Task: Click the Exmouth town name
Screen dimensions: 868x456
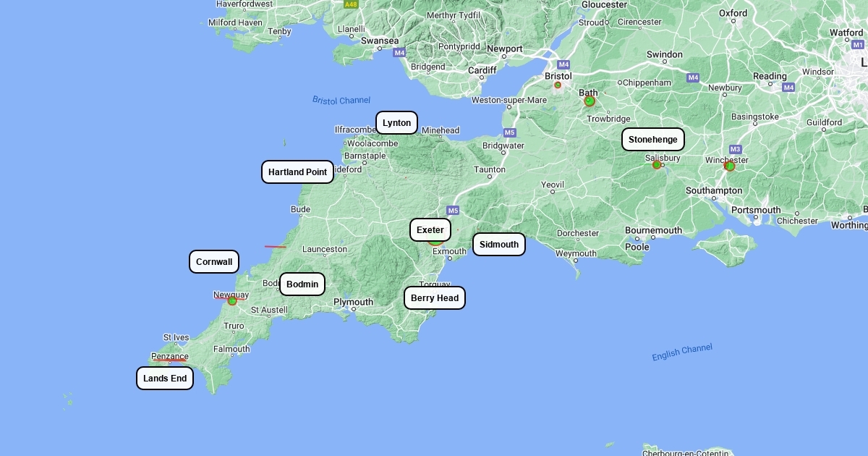Action: [x=449, y=252]
